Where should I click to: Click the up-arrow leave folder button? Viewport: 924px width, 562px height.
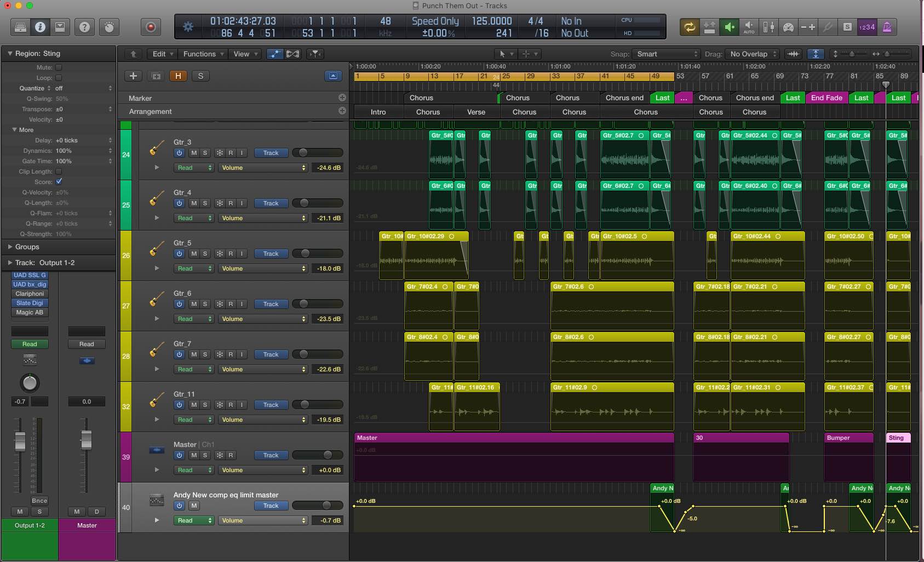pyautogui.click(x=133, y=54)
